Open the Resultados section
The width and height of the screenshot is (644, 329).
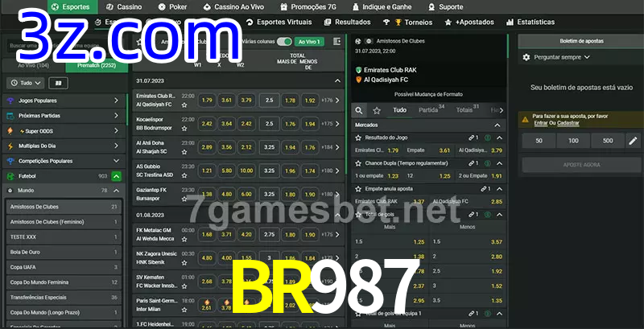347,23
